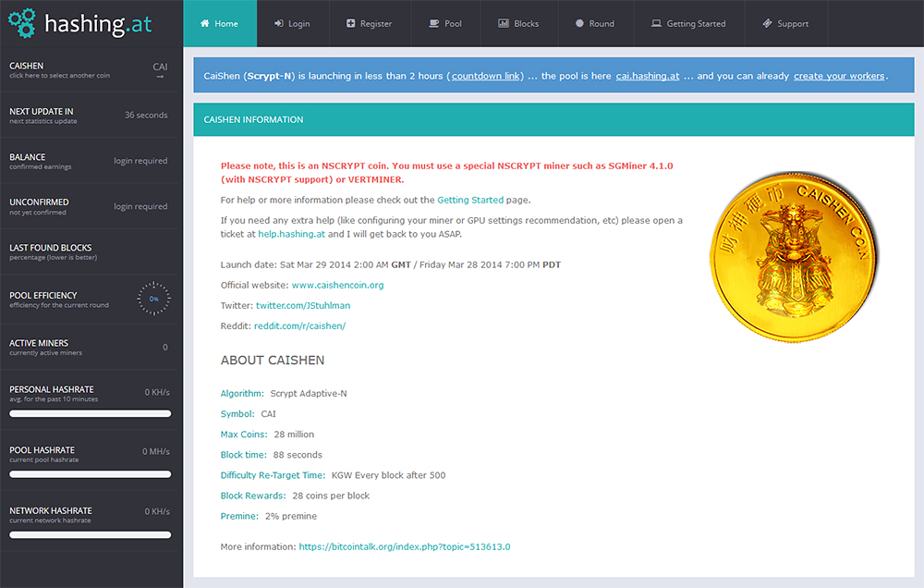Open the Round menu item
The height and width of the screenshot is (588, 924).
(596, 24)
